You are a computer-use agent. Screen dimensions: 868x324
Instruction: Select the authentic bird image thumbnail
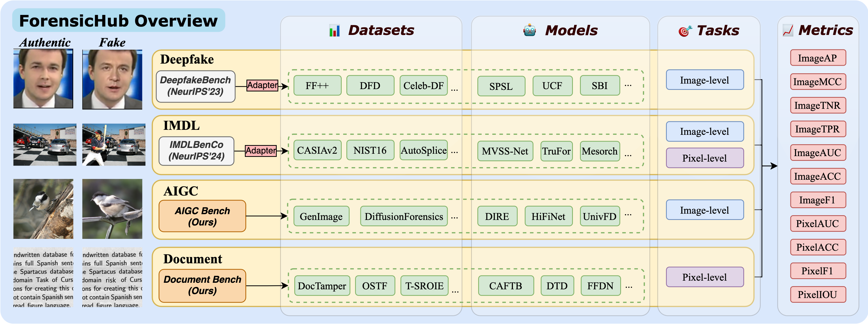pyautogui.click(x=43, y=209)
